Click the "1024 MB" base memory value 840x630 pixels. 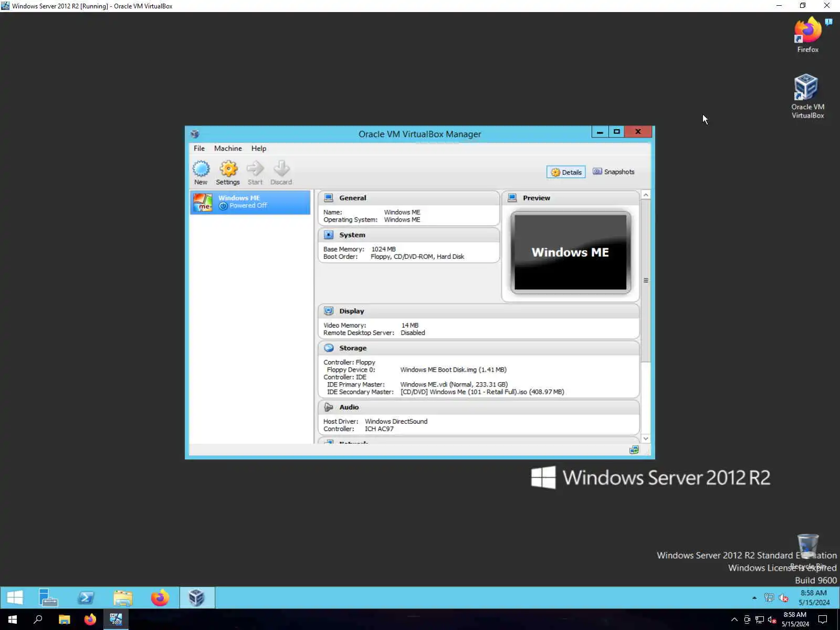click(384, 249)
